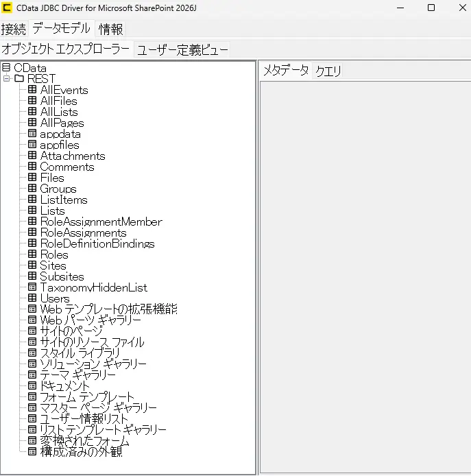Select the スタイル ライブラリ entry
This screenshot has width=471, height=476.
point(80,353)
